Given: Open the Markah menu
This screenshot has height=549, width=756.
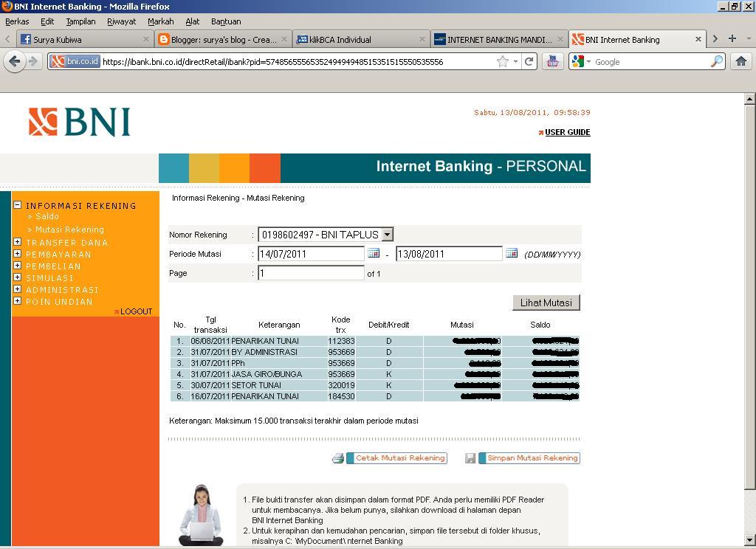Looking at the screenshot, I should 160,21.
